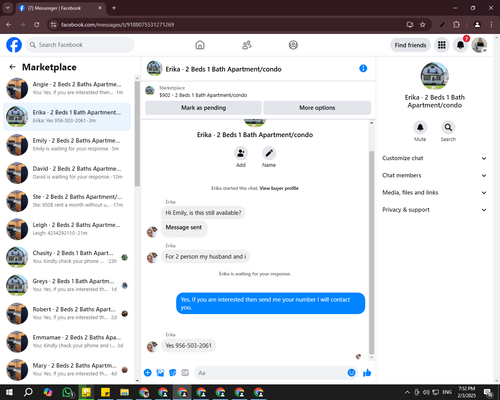500x400 pixels.
Task: Open ENG language indicator in tray
Action: (447, 392)
